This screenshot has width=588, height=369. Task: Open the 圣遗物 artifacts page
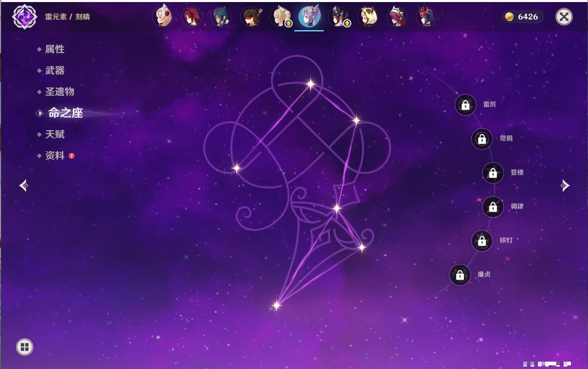[59, 92]
